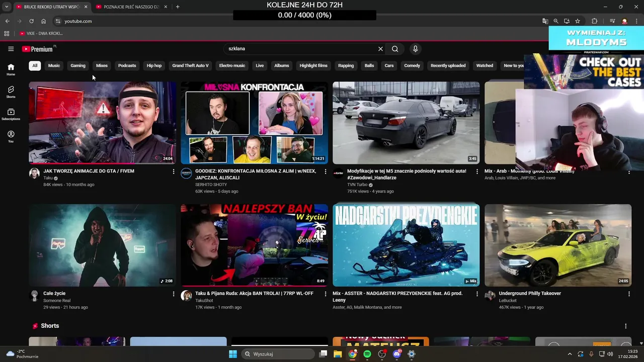Open media controls icon in Chrome
Image resolution: width=644 pixels, height=362 pixels.
click(612, 21)
